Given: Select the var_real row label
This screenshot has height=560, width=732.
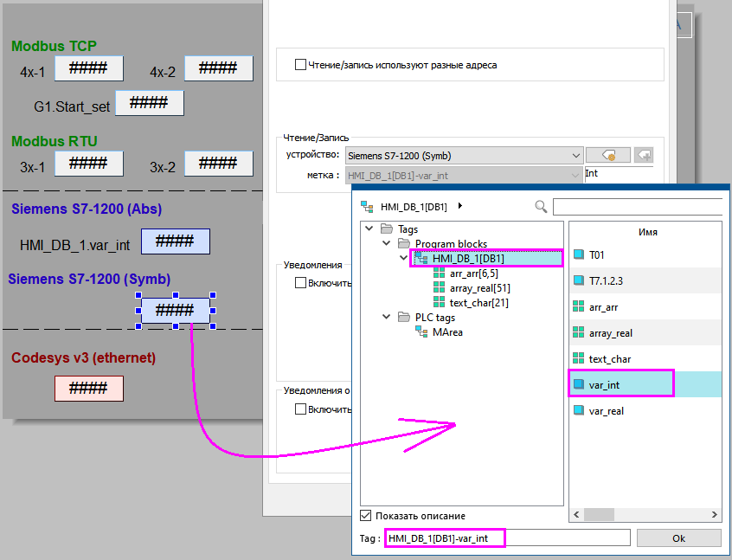Looking at the screenshot, I should [606, 411].
